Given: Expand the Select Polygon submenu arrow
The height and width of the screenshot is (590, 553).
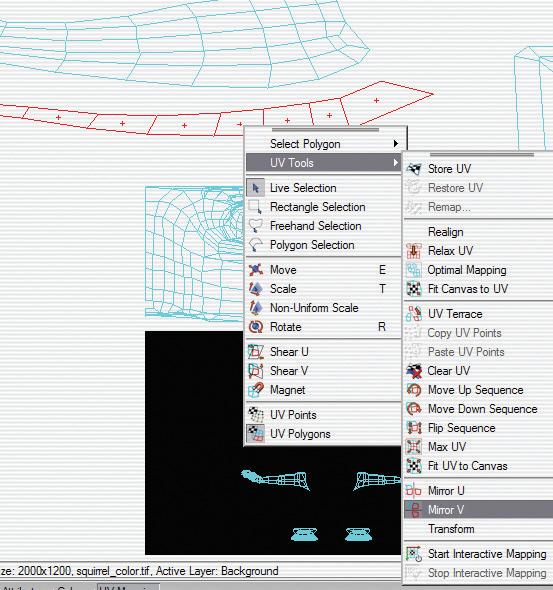Looking at the screenshot, I should 396,143.
